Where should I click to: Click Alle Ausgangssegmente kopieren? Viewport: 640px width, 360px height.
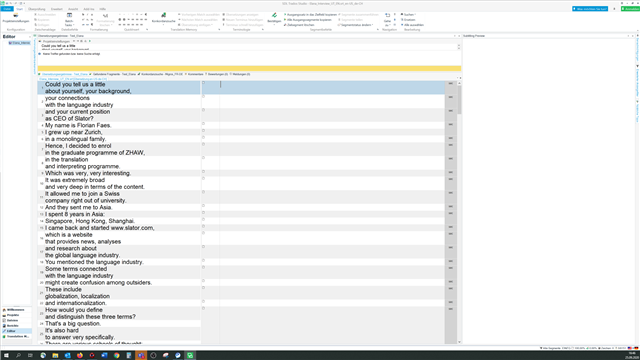point(308,20)
